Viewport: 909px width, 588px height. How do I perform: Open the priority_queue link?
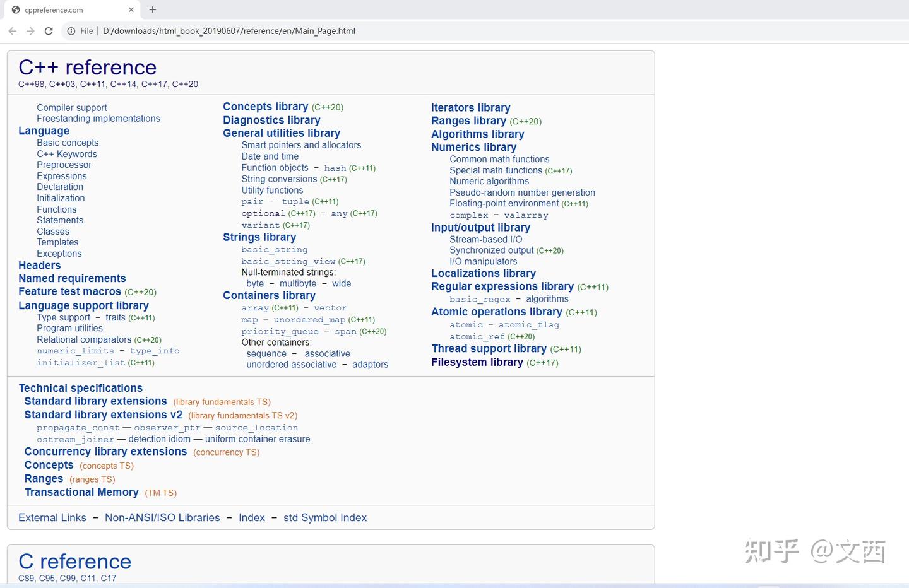point(280,332)
